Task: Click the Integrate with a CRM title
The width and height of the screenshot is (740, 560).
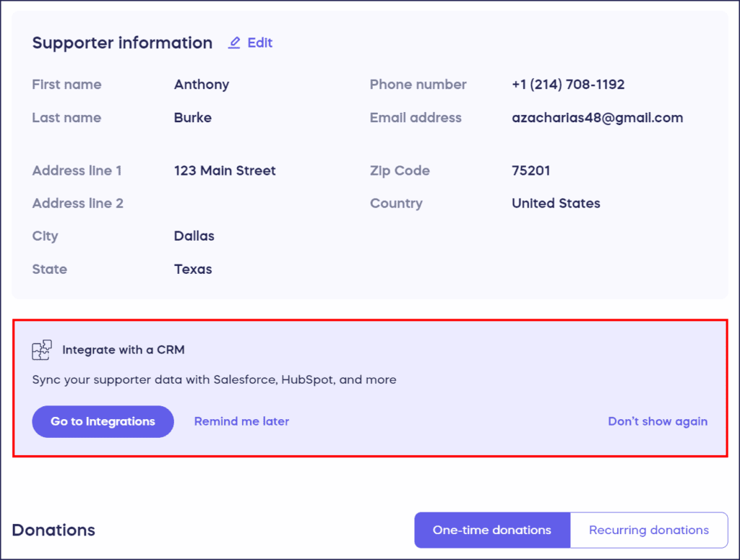Action: coord(124,350)
